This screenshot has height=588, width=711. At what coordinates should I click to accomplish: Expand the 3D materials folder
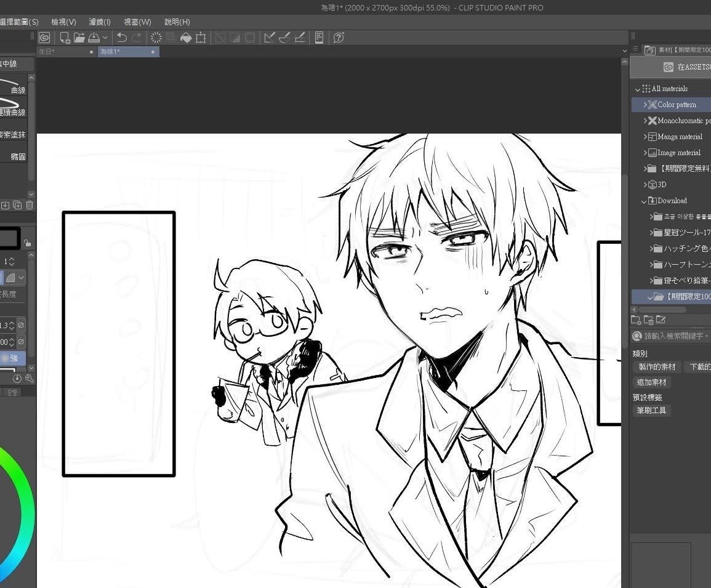point(645,185)
